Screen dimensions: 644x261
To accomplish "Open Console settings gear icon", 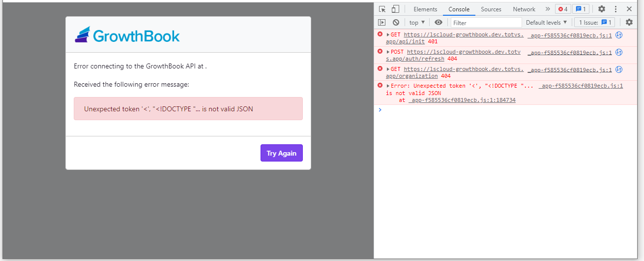I will [x=629, y=22].
